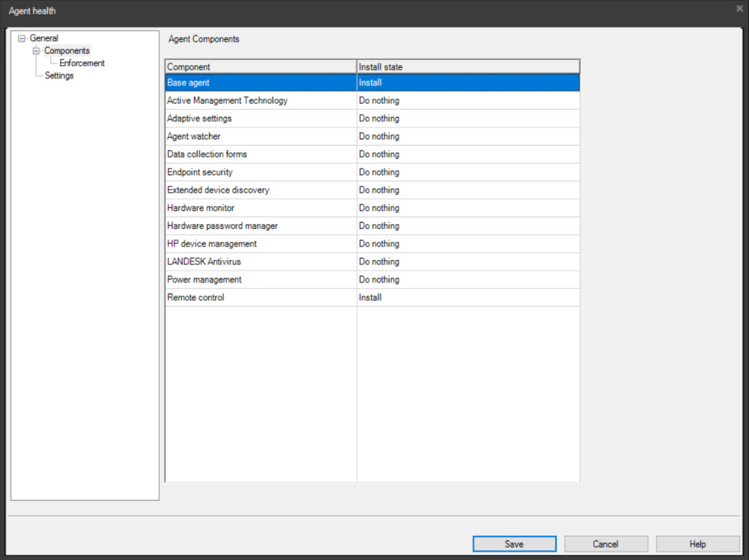Sort by the Install state column header
The height and width of the screenshot is (560, 749).
point(467,66)
